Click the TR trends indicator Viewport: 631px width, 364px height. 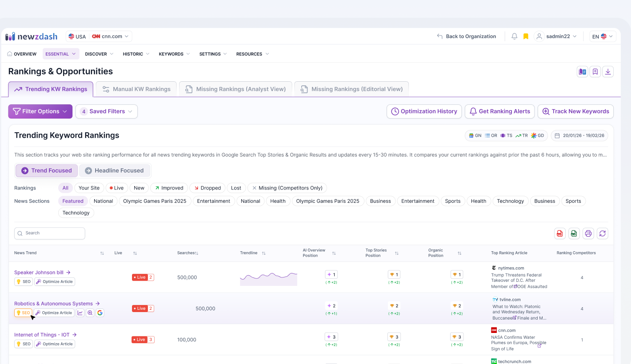click(522, 135)
